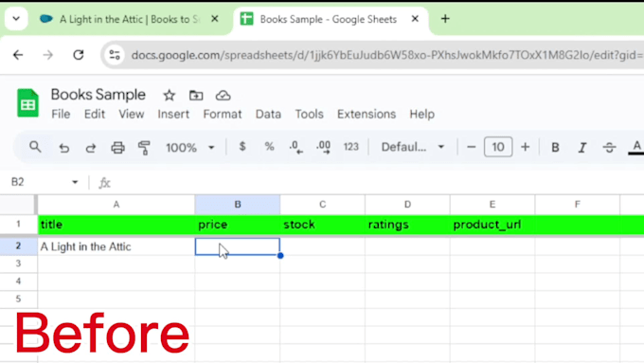Increase decimal places
The image size is (644, 363).
coord(323,147)
